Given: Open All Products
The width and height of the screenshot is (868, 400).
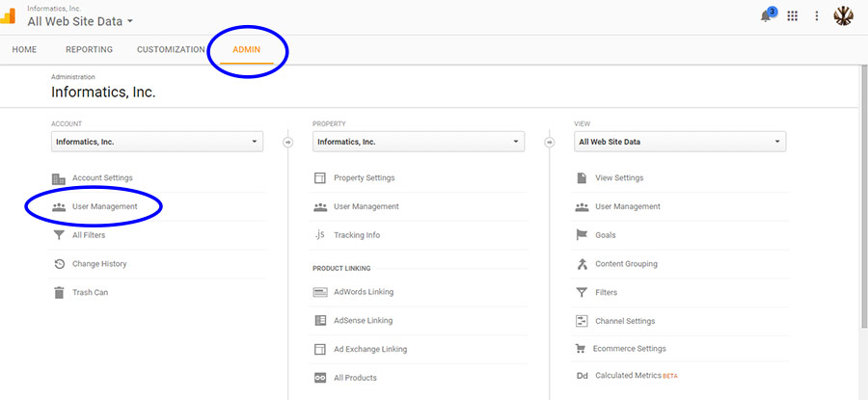Looking at the screenshot, I should pyautogui.click(x=355, y=378).
